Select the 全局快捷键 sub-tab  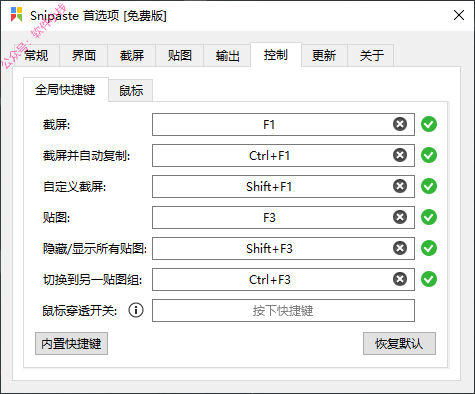65,90
